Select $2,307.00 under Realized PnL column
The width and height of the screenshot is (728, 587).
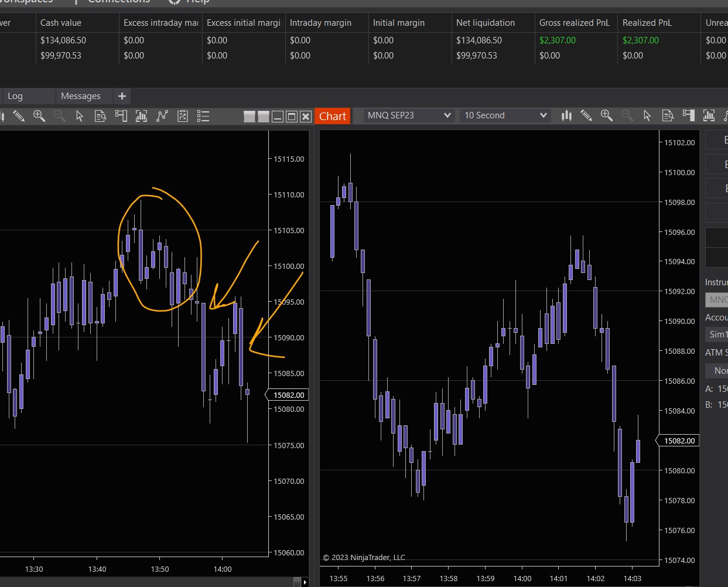[x=641, y=40]
